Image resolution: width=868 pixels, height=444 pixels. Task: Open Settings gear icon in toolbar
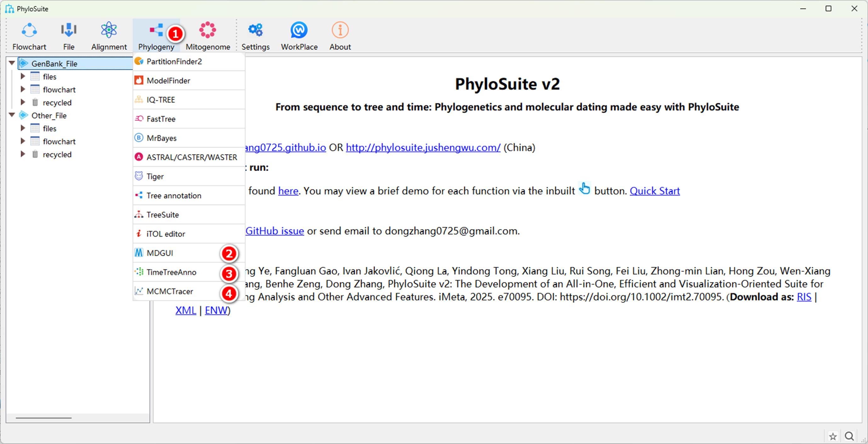255,30
